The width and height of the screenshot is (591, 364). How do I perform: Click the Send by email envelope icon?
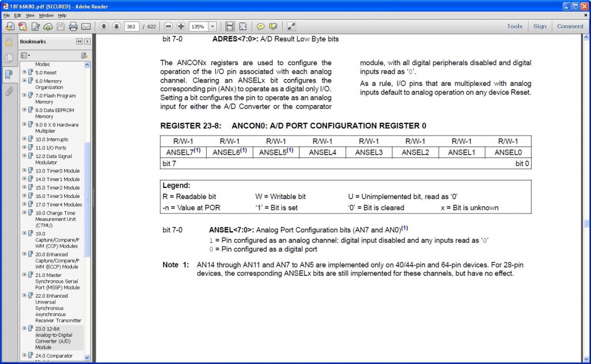point(86,27)
